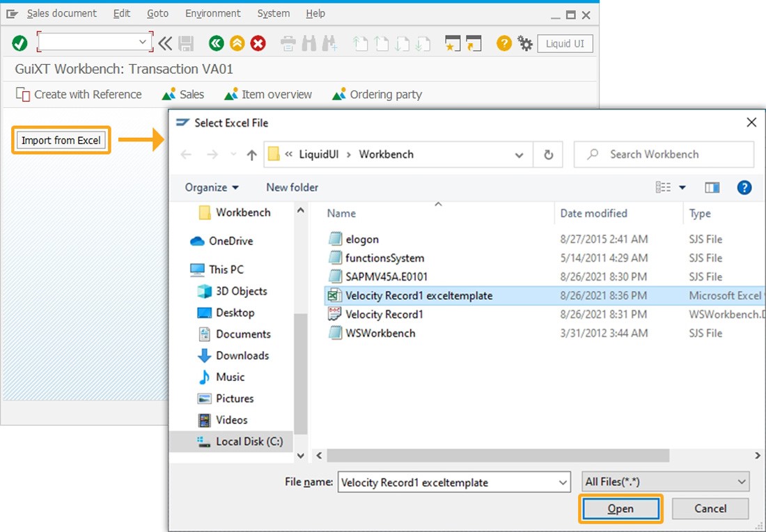Select Downloads in navigation pane
Screen dimensions: 766x532
coord(233,356)
